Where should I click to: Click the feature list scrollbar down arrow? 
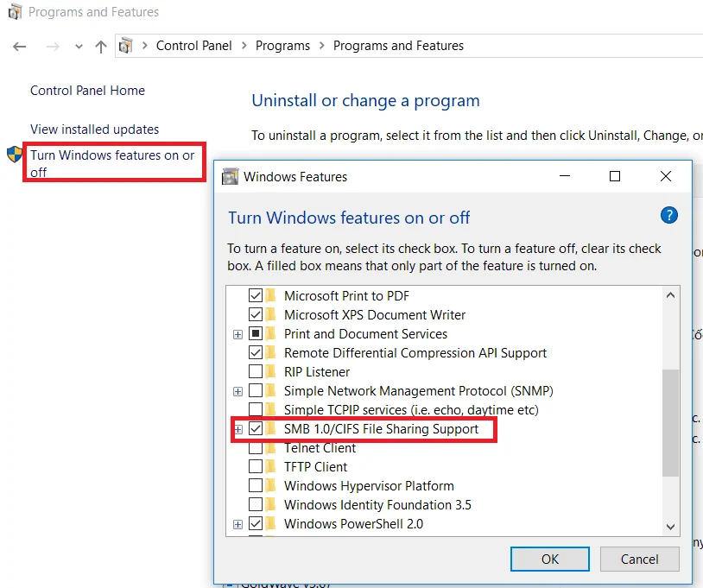[x=670, y=527]
